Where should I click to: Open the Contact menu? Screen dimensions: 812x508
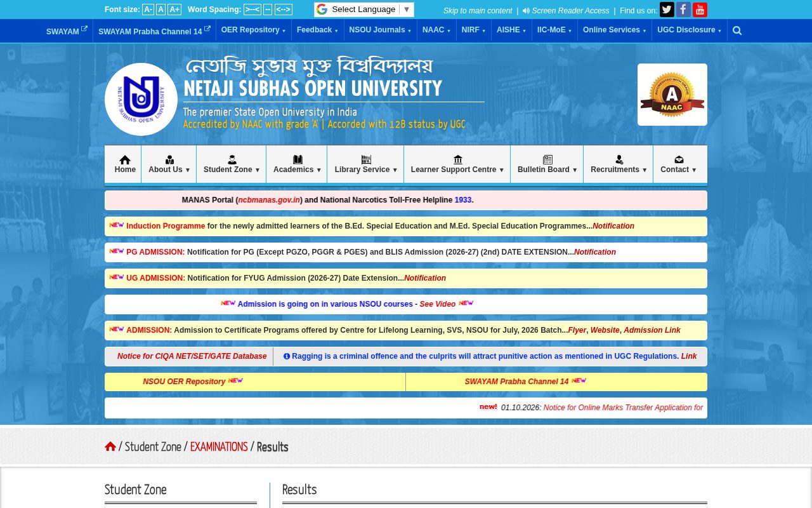(x=678, y=164)
